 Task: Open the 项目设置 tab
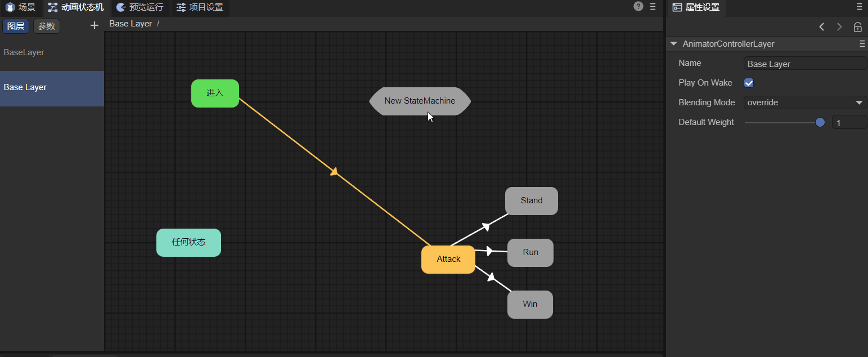coord(200,7)
